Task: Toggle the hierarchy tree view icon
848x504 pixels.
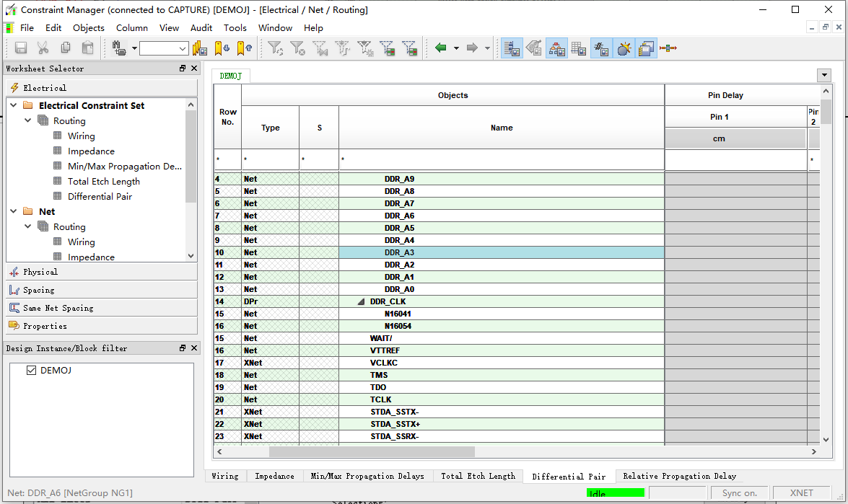Action: click(556, 48)
